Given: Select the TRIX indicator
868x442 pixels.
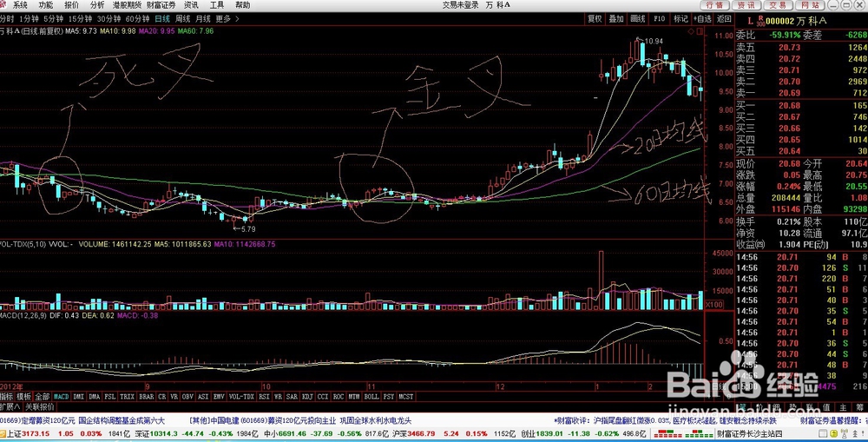Looking at the screenshot, I should pyautogui.click(x=128, y=397).
